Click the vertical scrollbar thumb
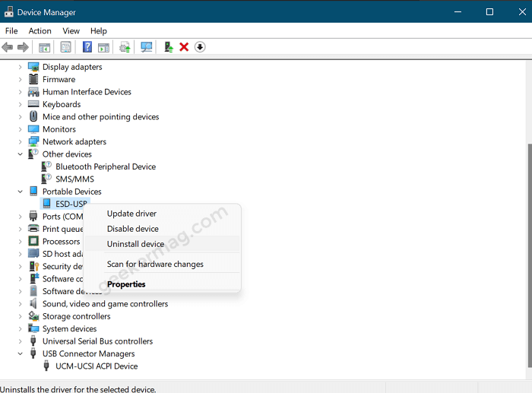The image size is (532, 393). 529,255
